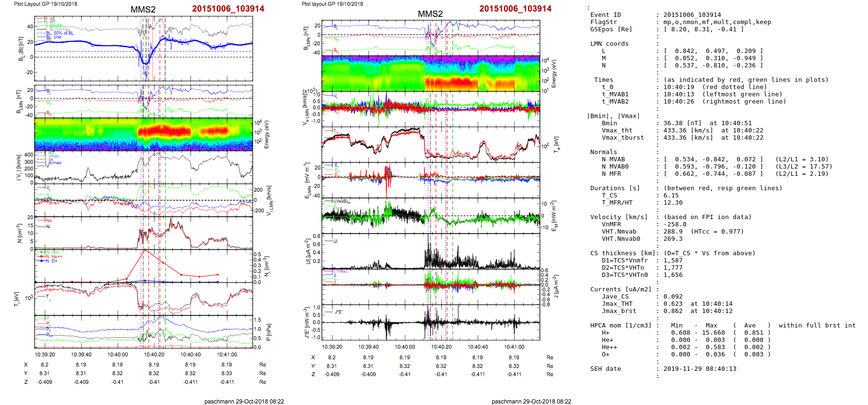
Task: Select the T_CS duration value '6.15'
Action: click(x=671, y=196)
